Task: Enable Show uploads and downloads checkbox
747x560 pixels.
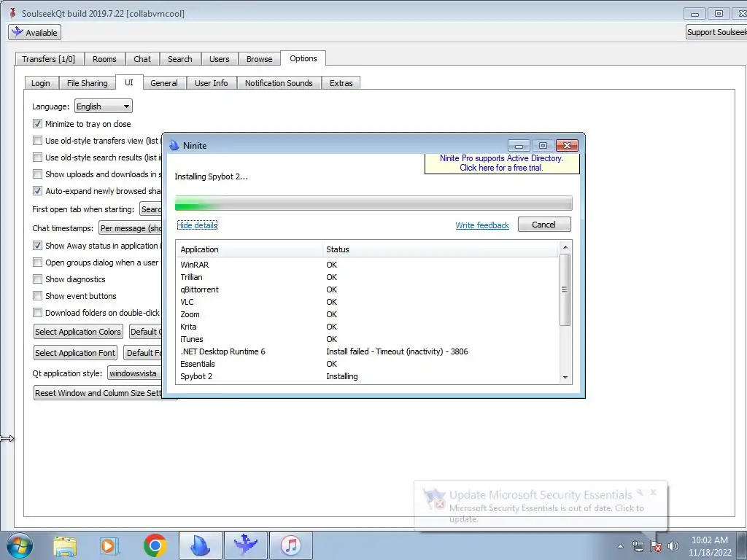Action: [37, 174]
